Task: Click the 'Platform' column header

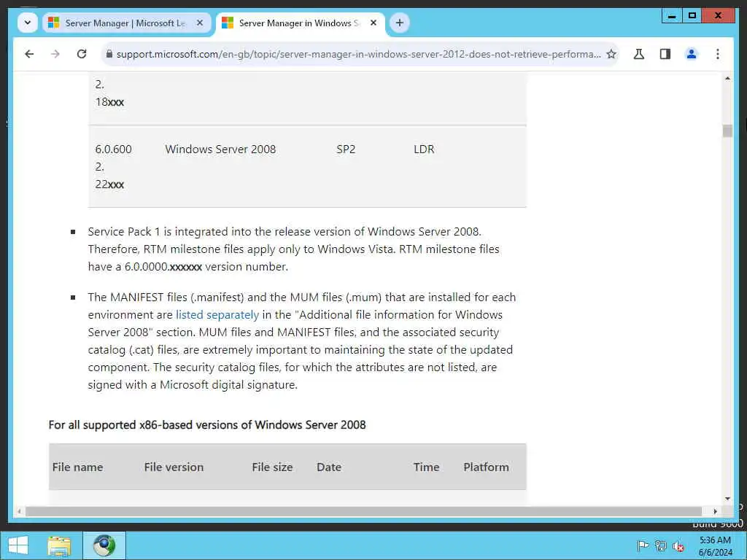Action: 486,467
